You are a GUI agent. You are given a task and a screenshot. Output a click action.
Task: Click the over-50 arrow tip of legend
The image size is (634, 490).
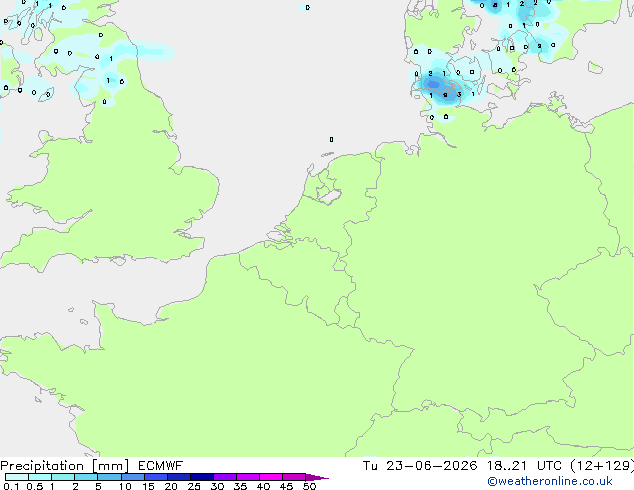[x=317, y=477]
